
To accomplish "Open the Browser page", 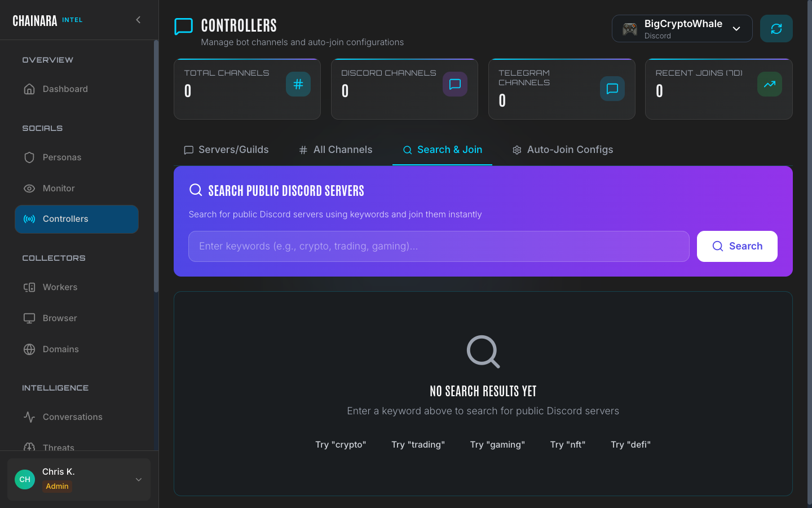I will (77, 318).
